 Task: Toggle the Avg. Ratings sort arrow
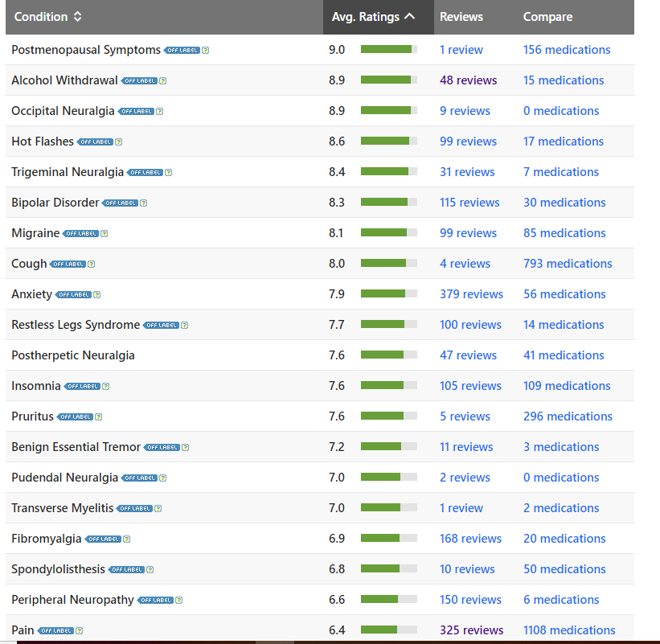[410, 17]
